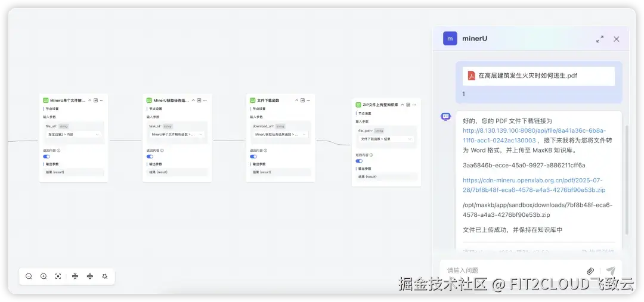The height and width of the screenshot is (302, 644).
Task: Click the green icon of 文件下载函数 node
Action: (253, 100)
